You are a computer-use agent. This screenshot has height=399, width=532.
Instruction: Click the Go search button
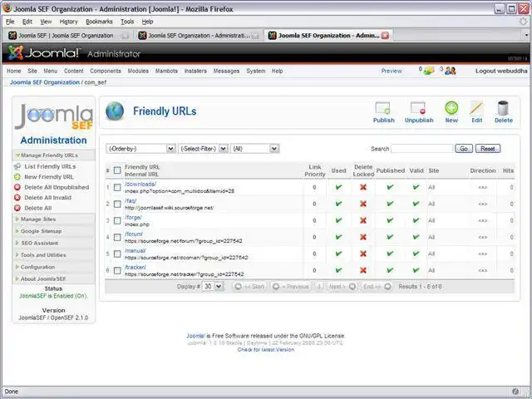464,149
